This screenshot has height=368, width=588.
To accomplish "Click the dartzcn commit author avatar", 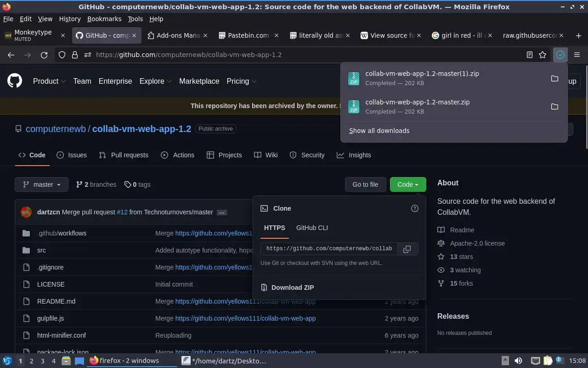I will tap(26, 212).
